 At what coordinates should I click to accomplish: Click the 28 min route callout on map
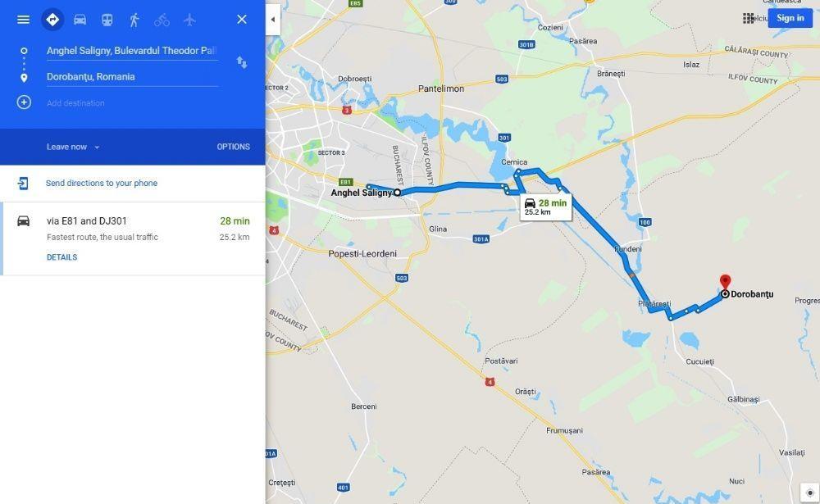[x=546, y=207]
